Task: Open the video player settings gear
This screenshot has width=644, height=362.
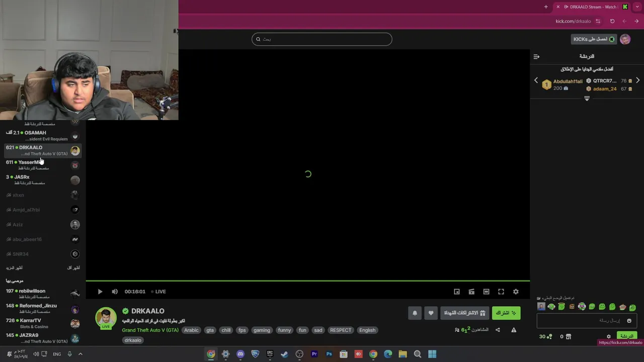Action: (x=516, y=292)
